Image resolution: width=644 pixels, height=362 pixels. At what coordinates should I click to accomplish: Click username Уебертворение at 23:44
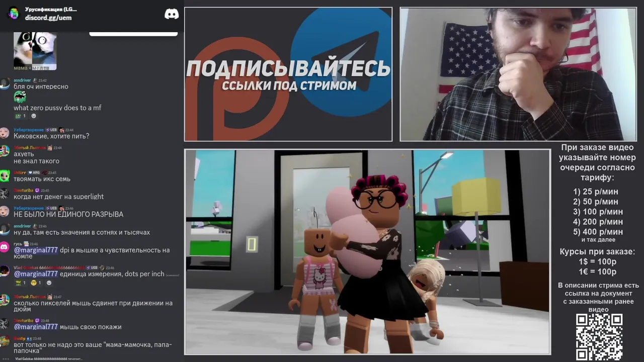tap(29, 130)
